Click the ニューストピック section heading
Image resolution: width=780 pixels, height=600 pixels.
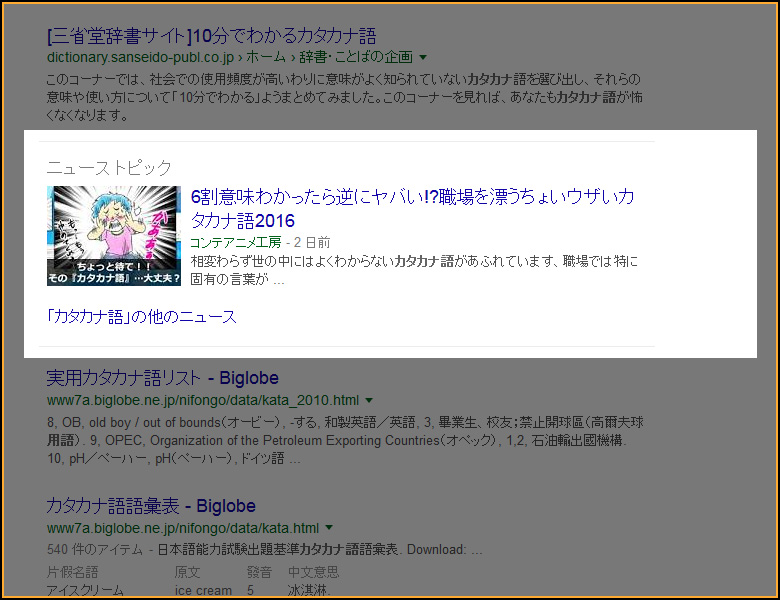pyautogui.click(x=109, y=167)
